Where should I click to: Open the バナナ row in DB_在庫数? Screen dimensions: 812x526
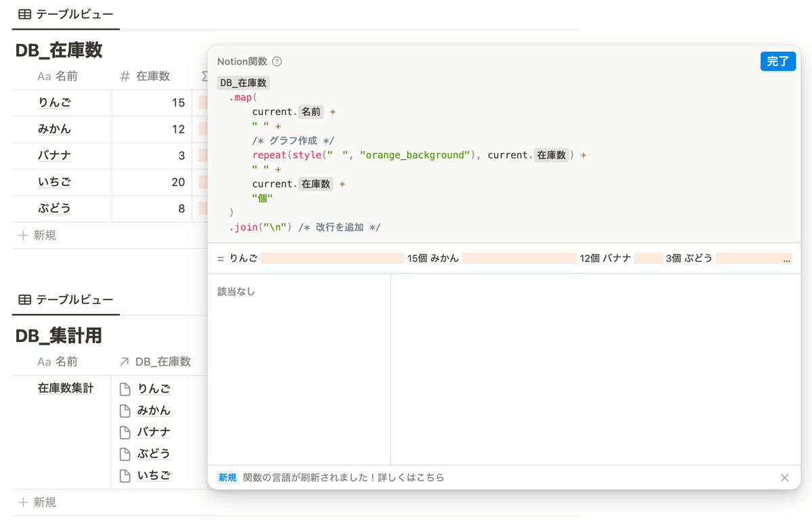point(55,156)
